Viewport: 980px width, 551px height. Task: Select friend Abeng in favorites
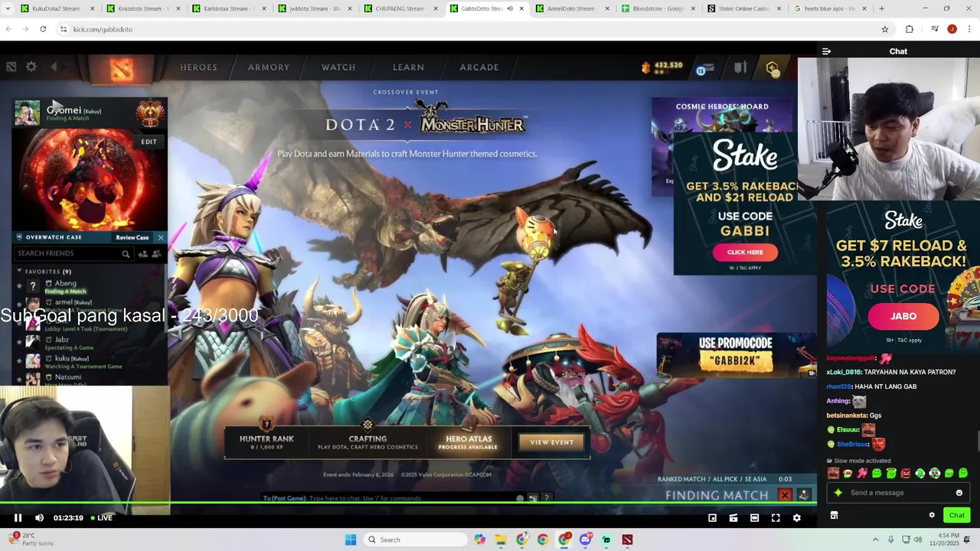point(65,283)
